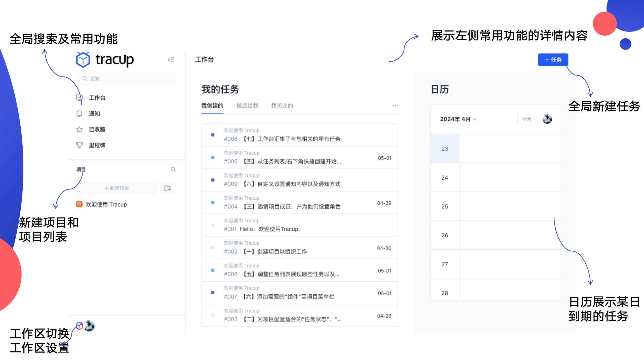The image size is (644, 362).
Task: Select the 我创建的 tab
Action: (212, 106)
